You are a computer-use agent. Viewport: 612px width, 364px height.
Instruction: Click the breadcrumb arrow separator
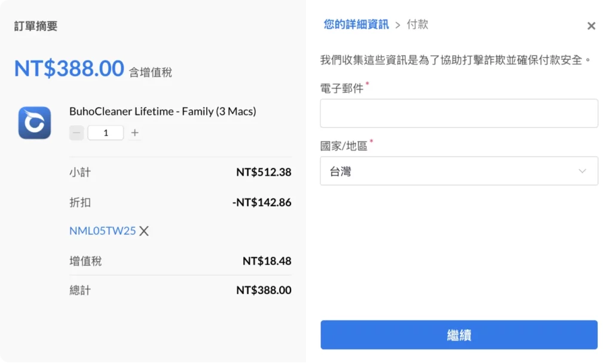tap(397, 25)
